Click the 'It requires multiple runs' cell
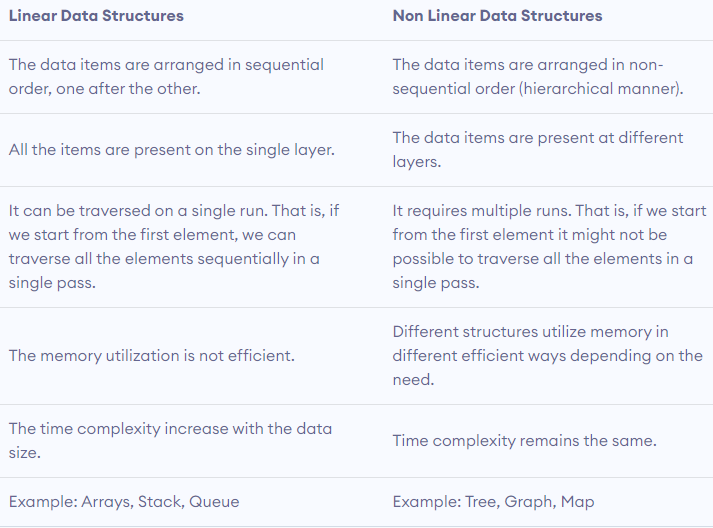The width and height of the screenshot is (713, 528). tap(548, 247)
